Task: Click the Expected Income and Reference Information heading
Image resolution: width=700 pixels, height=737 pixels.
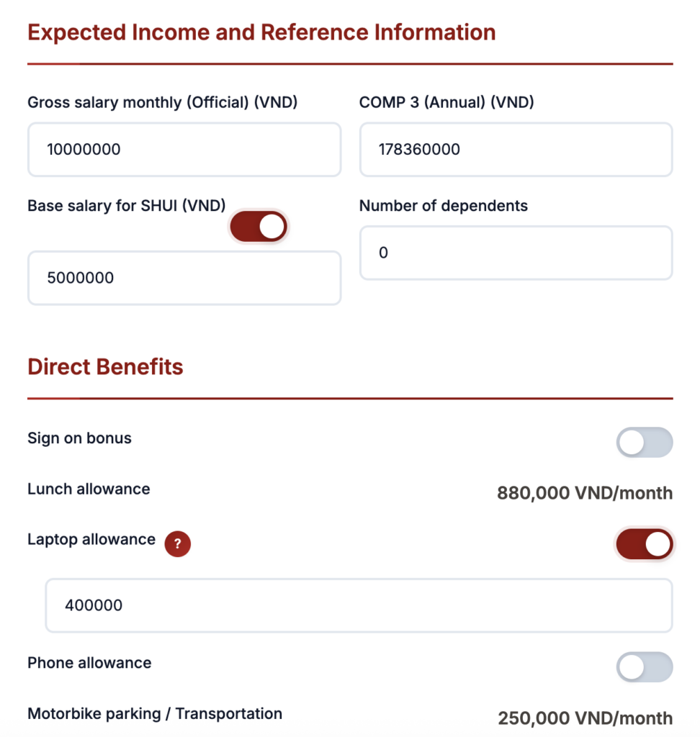Action: [x=261, y=32]
